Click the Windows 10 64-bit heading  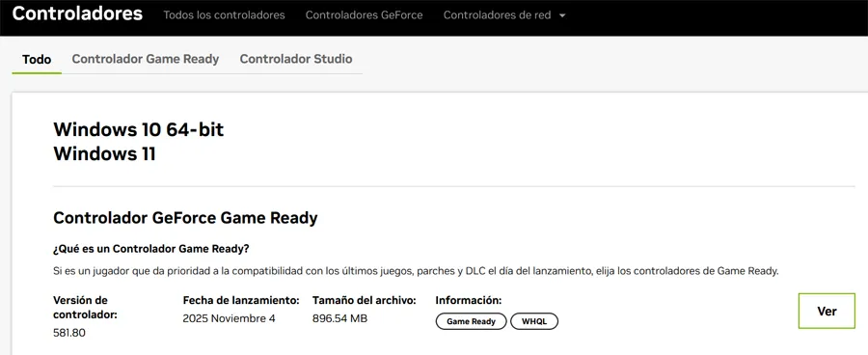point(138,129)
